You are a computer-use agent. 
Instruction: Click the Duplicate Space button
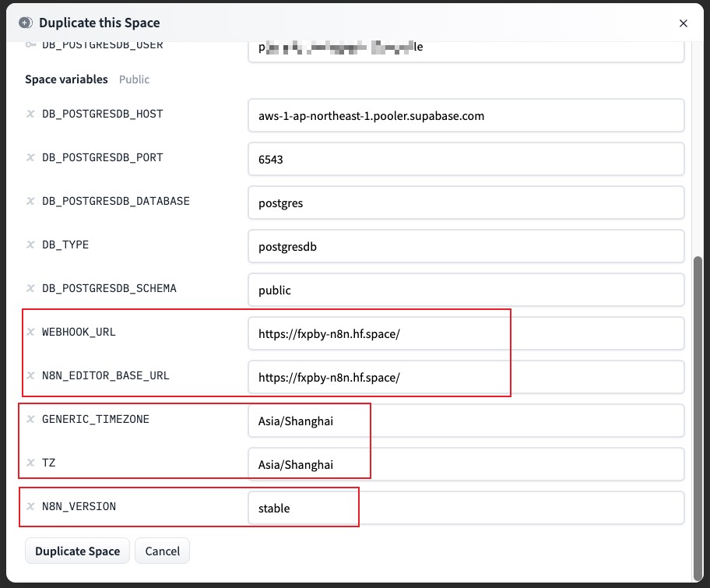[77, 551]
